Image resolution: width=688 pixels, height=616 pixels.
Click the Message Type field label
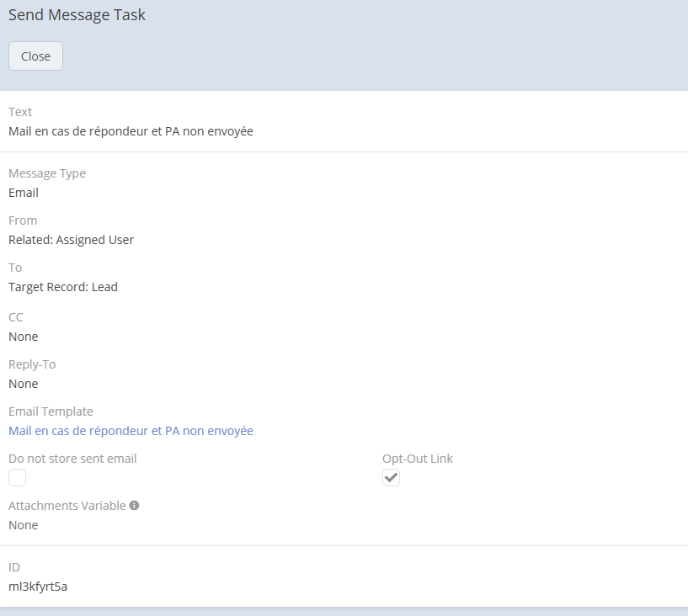47,173
